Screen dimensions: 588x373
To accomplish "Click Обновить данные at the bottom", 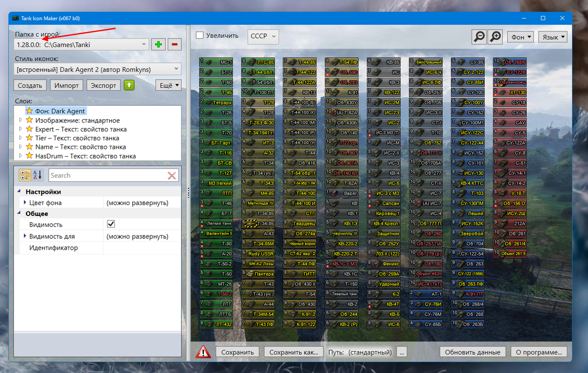I will pyautogui.click(x=472, y=351).
